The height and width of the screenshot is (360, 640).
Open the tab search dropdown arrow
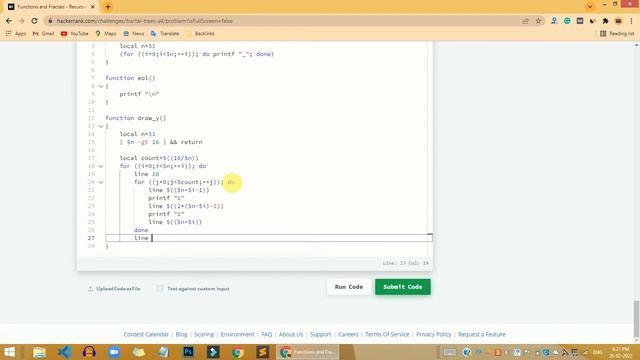(589, 7)
